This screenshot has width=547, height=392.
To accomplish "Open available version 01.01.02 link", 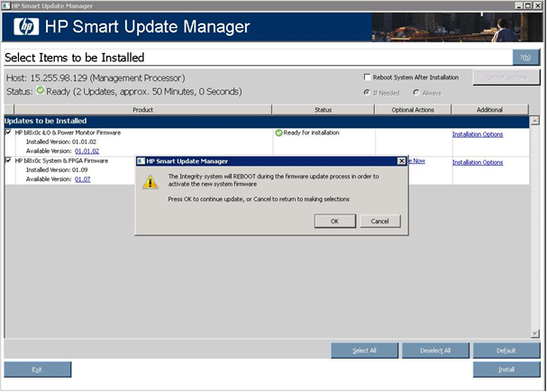I will click(87, 151).
